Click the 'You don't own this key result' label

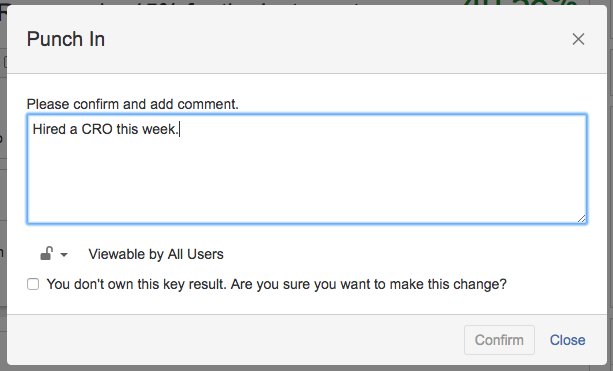[x=276, y=284]
